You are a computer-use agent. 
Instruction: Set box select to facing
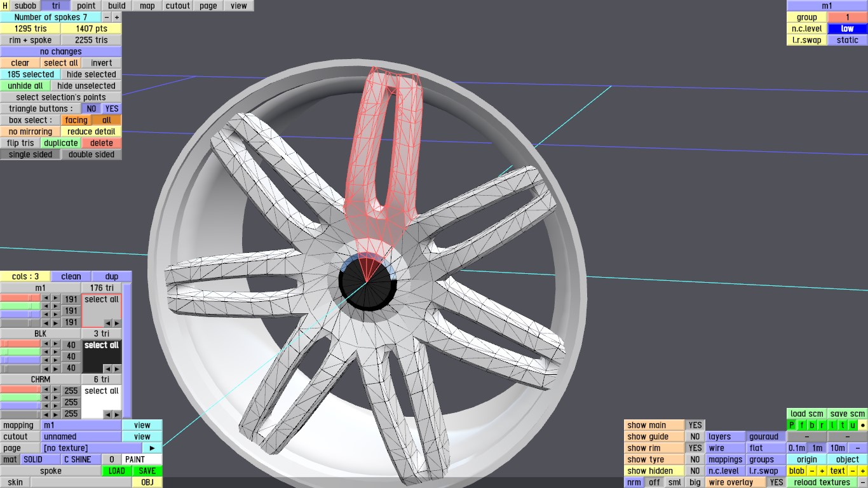(76, 120)
